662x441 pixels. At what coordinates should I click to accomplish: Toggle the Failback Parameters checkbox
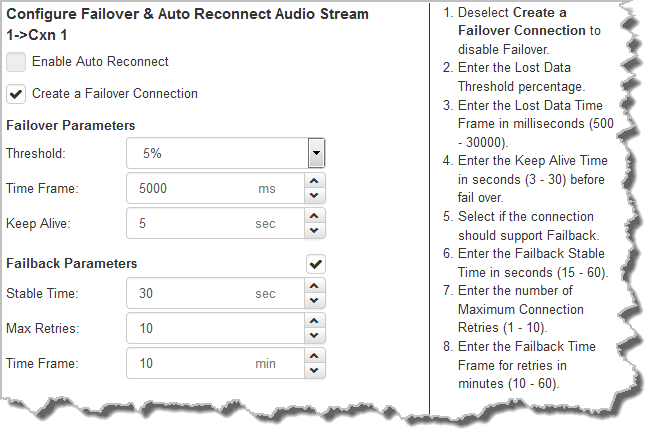click(x=316, y=264)
